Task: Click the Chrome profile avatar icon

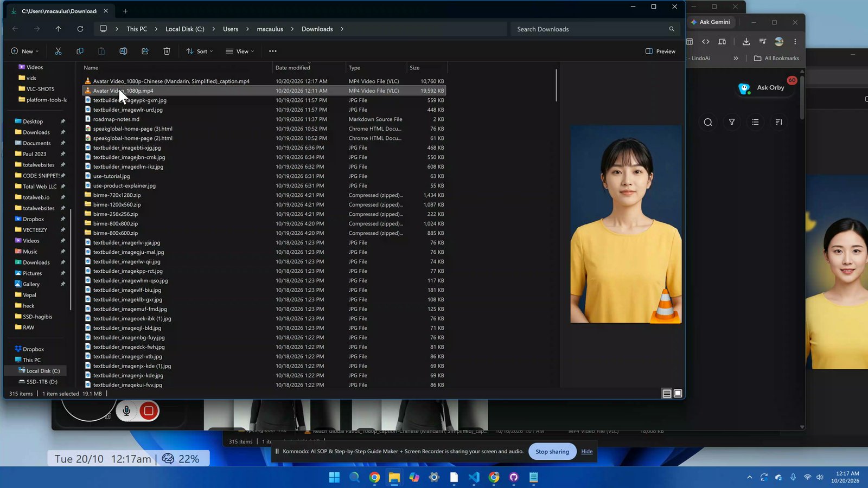Action: (779, 42)
